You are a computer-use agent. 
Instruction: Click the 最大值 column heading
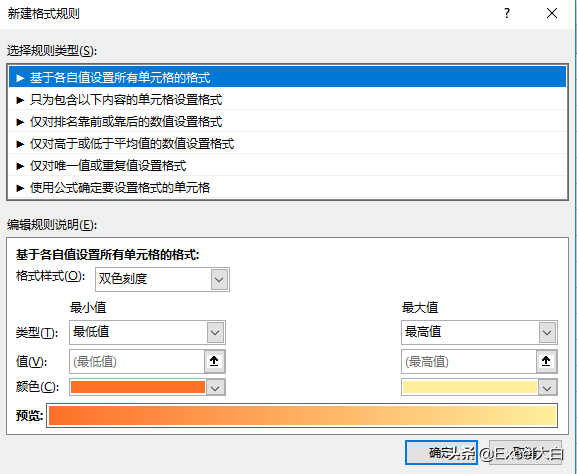coord(420,308)
